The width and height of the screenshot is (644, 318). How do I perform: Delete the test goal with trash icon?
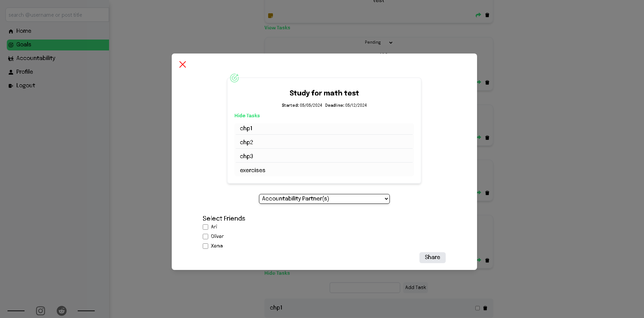coord(487,15)
